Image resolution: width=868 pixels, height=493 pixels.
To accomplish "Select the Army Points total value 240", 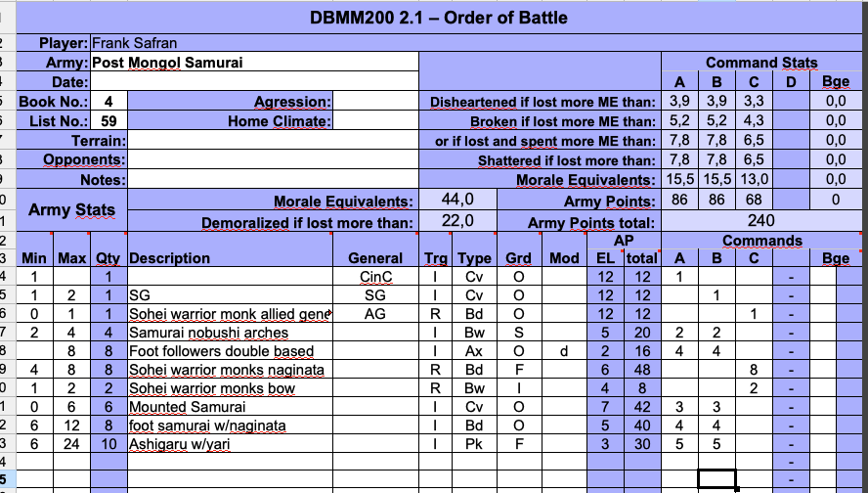I will coord(760,221).
